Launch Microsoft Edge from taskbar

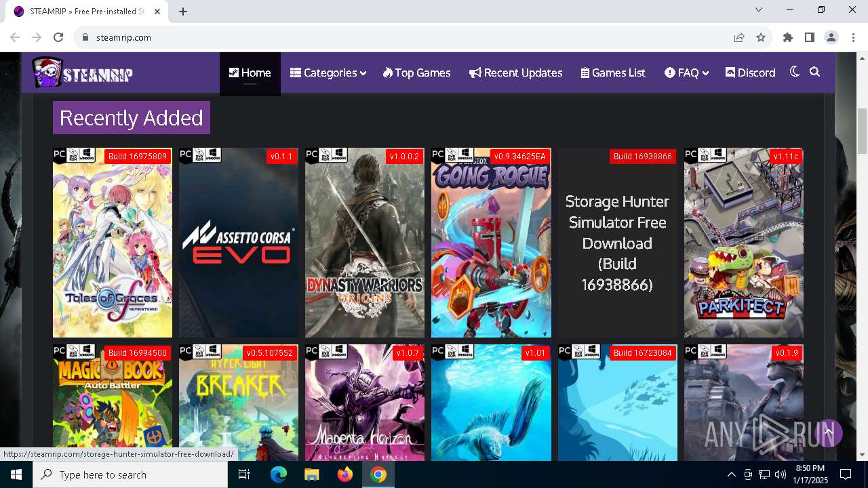click(x=279, y=474)
